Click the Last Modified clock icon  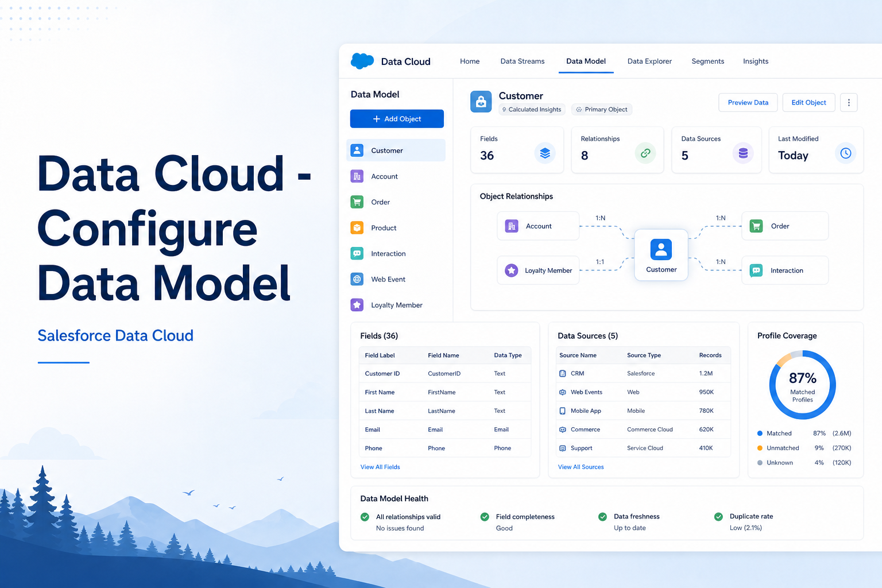pyautogui.click(x=846, y=153)
